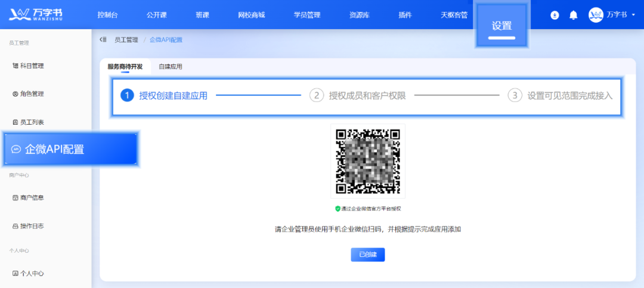Select step 3 设置可见范围完成接入
Screen dimensions: 644x288
(560, 96)
